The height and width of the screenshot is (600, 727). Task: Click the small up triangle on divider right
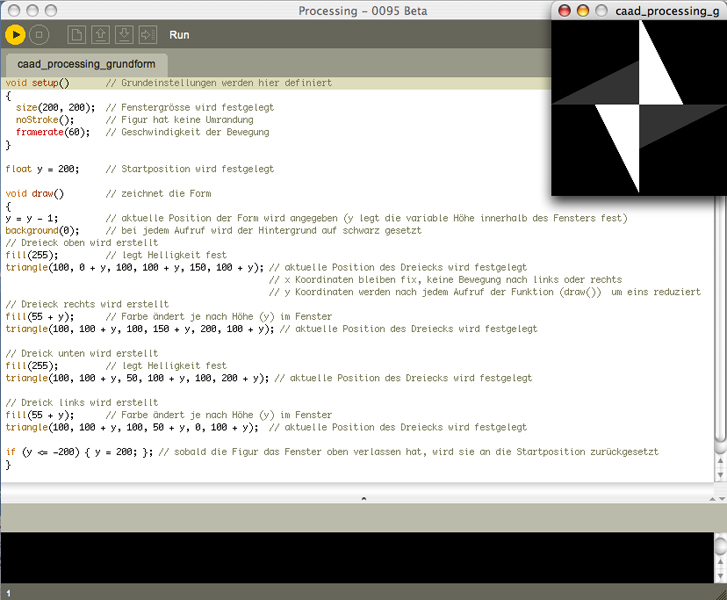click(712, 499)
